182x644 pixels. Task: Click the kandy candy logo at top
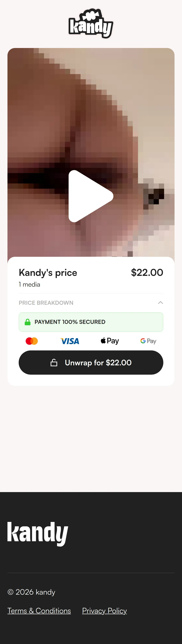pos(91,23)
